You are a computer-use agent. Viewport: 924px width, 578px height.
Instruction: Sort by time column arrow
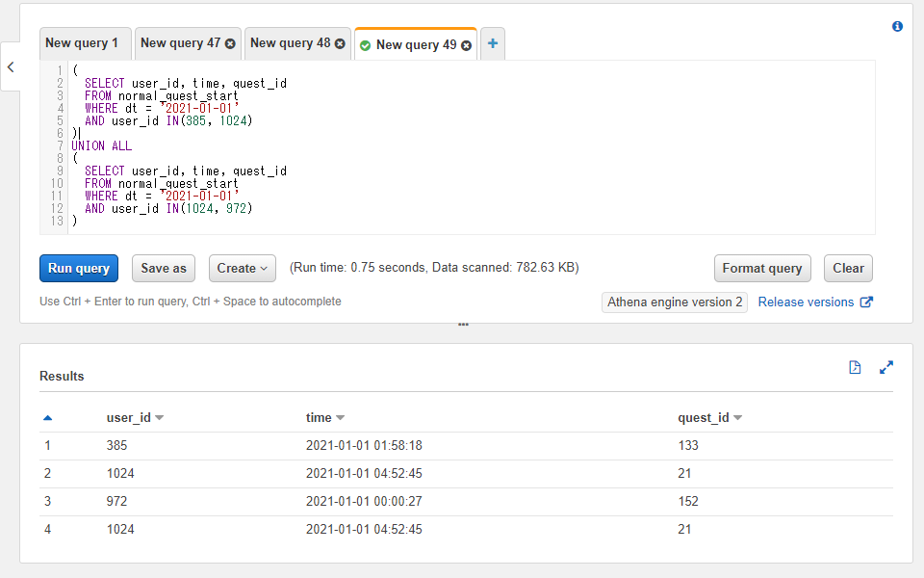tap(340, 418)
